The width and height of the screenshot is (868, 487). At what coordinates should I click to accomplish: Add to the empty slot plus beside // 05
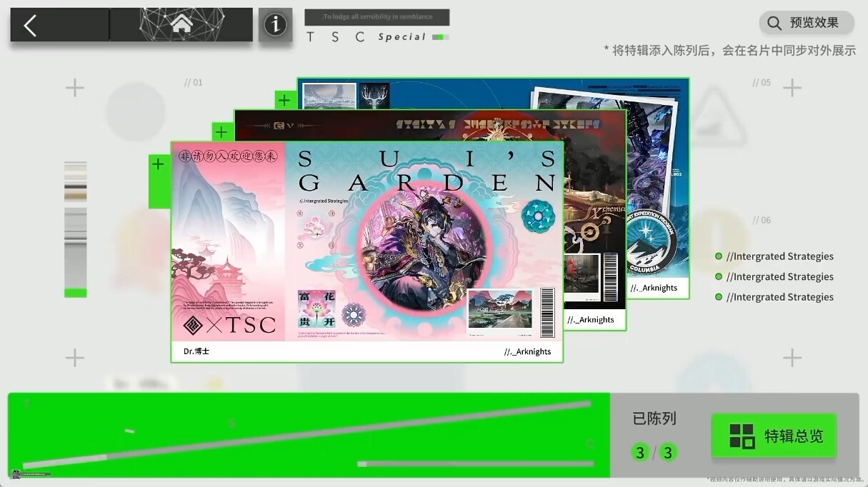792,88
